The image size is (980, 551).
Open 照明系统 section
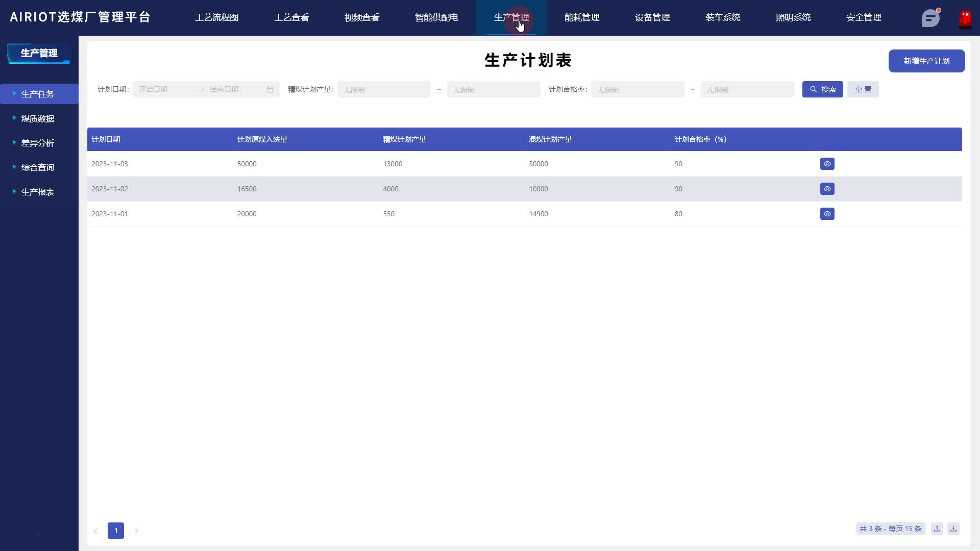793,17
